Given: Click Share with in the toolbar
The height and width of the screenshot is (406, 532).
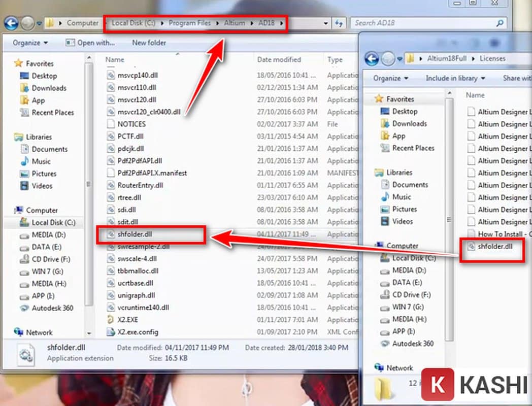Looking at the screenshot, I should pos(518,78).
